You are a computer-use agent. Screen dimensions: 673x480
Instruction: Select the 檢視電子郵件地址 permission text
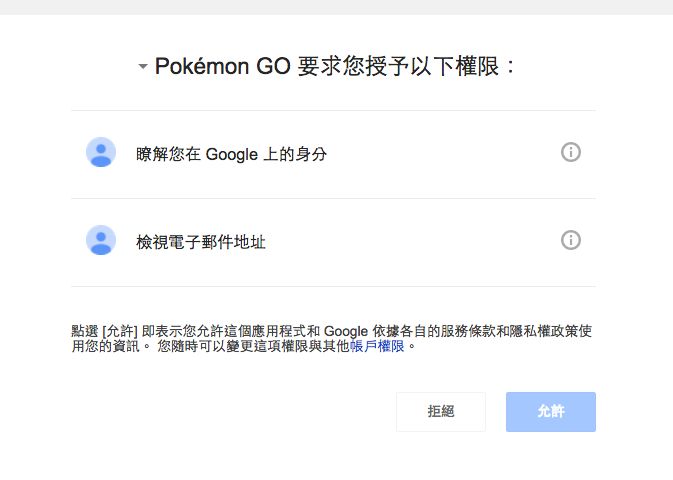tap(201, 242)
